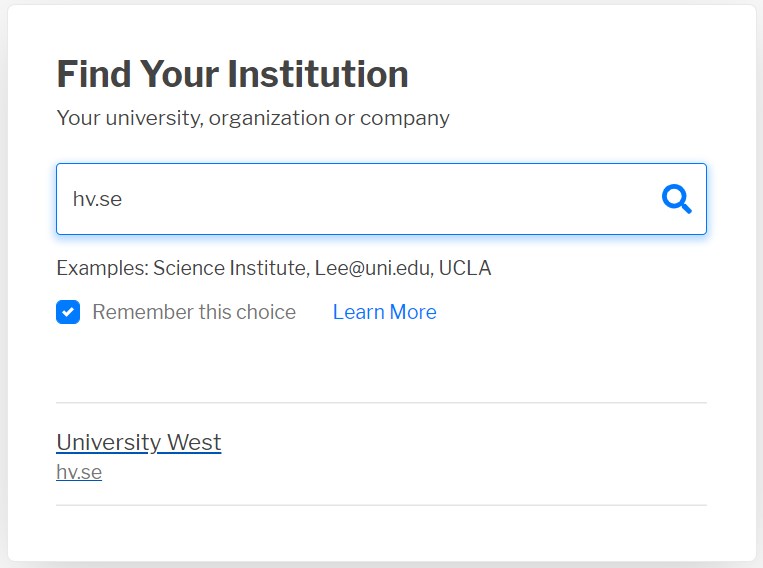This screenshot has width=763, height=568.
Task: Submit the institution search via search icon
Action: [x=677, y=199]
